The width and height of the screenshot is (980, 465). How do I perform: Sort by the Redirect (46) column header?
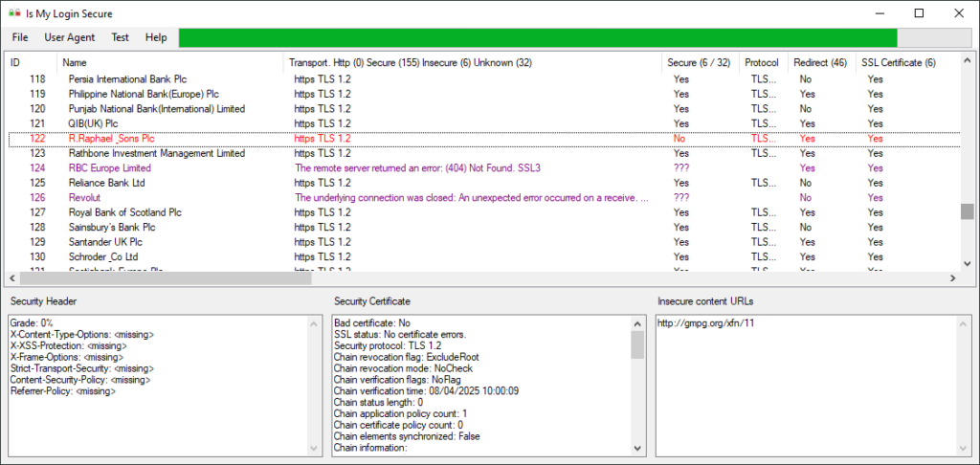[x=822, y=62]
